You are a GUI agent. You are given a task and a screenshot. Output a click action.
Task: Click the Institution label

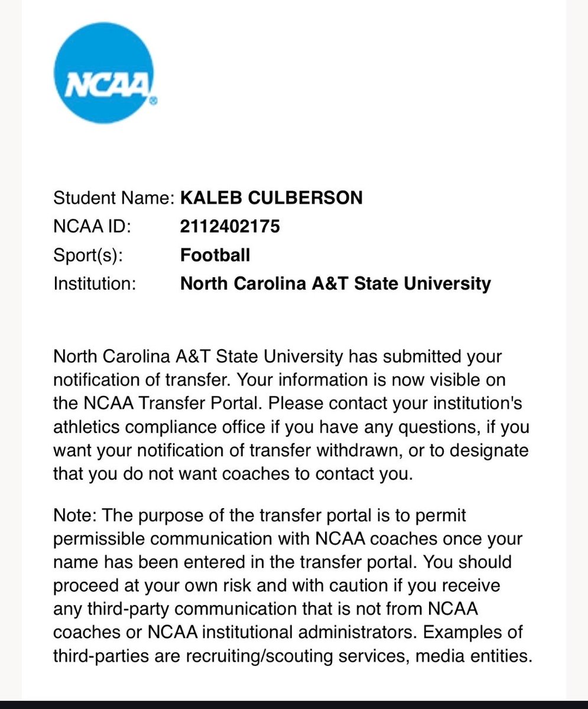point(95,284)
